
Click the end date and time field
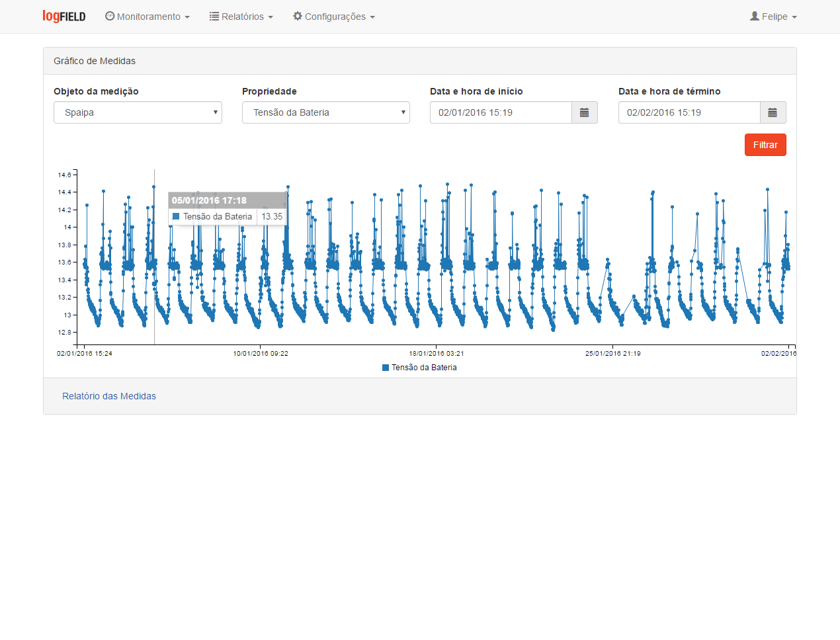pos(689,112)
